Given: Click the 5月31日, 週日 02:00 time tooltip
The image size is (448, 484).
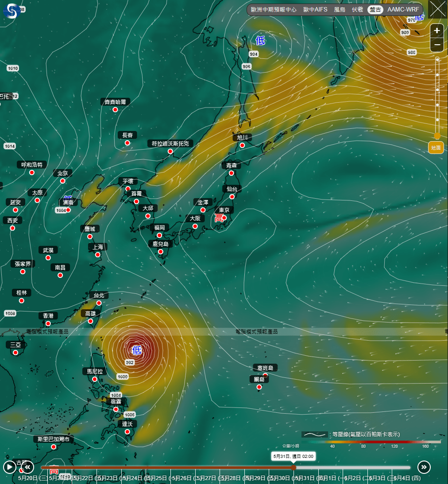Looking at the screenshot, I should (293, 456).
